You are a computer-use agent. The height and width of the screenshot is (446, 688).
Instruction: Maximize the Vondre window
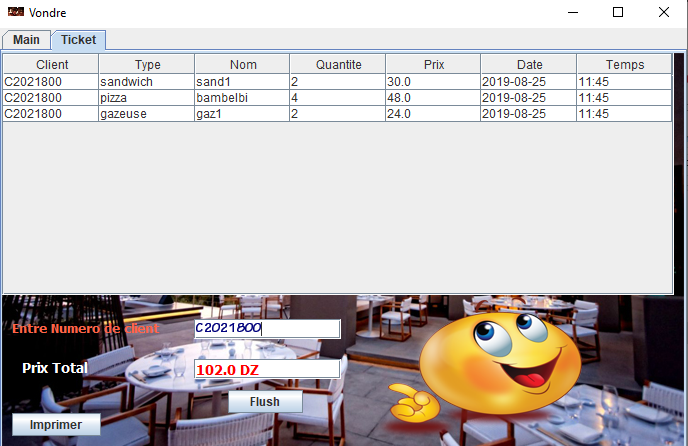click(617, 12)
